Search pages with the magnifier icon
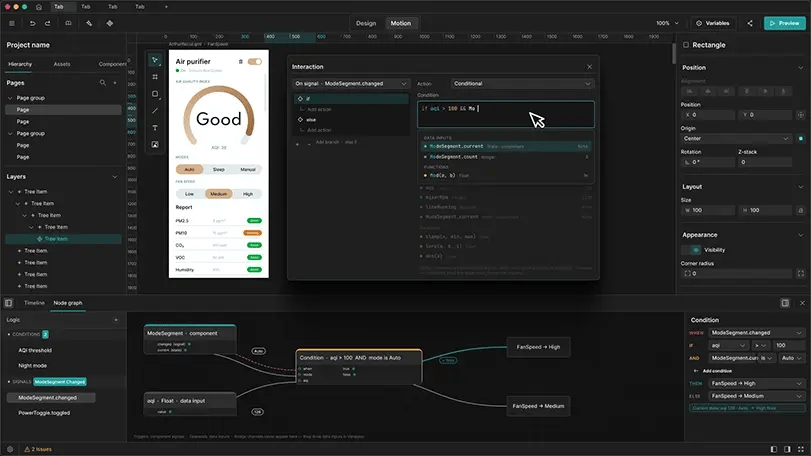 [x=102, y=83]
